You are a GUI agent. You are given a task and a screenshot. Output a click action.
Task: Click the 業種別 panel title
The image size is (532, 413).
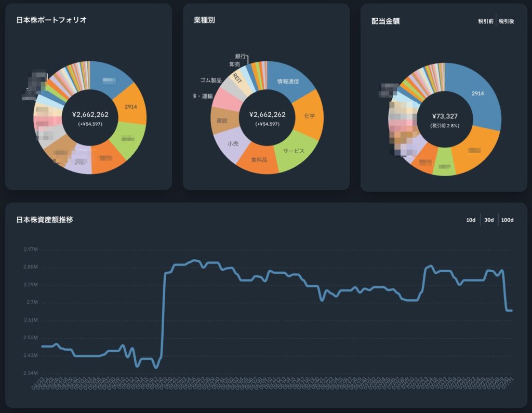coord(204,20)
